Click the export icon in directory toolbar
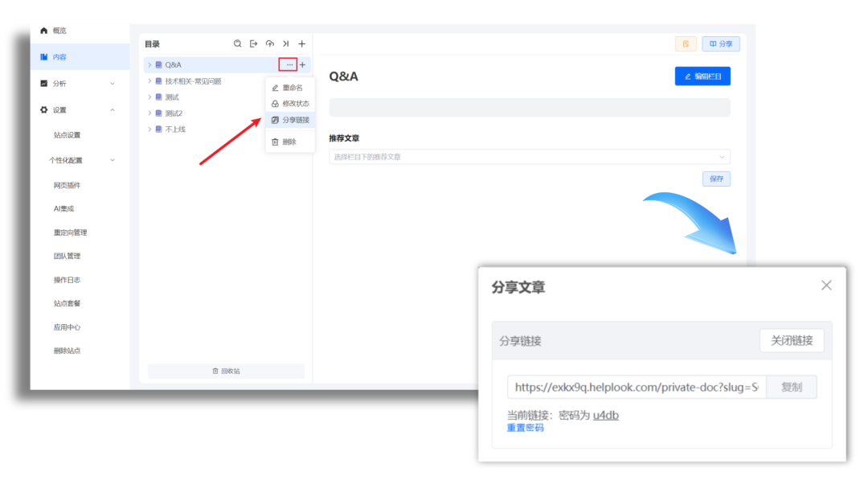 coord(253,44)
